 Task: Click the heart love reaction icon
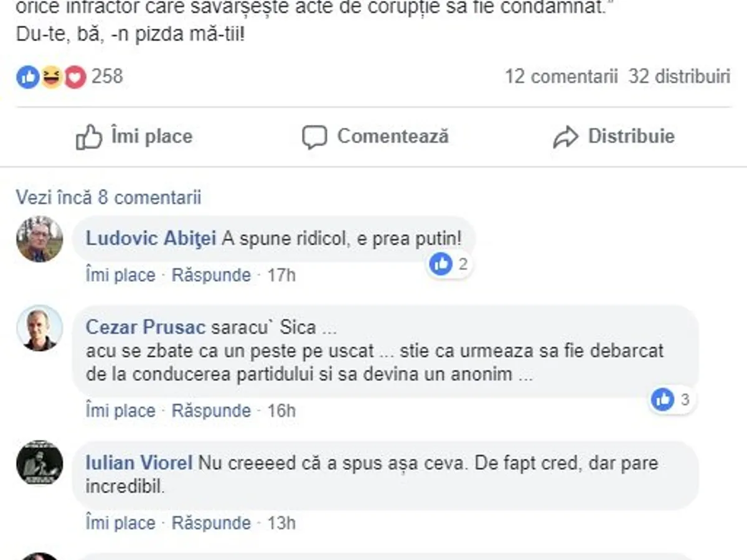pos(74,77)
